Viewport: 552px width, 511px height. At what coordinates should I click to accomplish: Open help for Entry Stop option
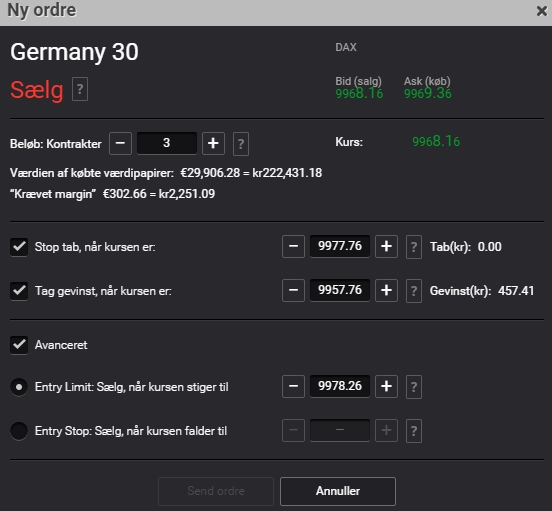[414, 431]
